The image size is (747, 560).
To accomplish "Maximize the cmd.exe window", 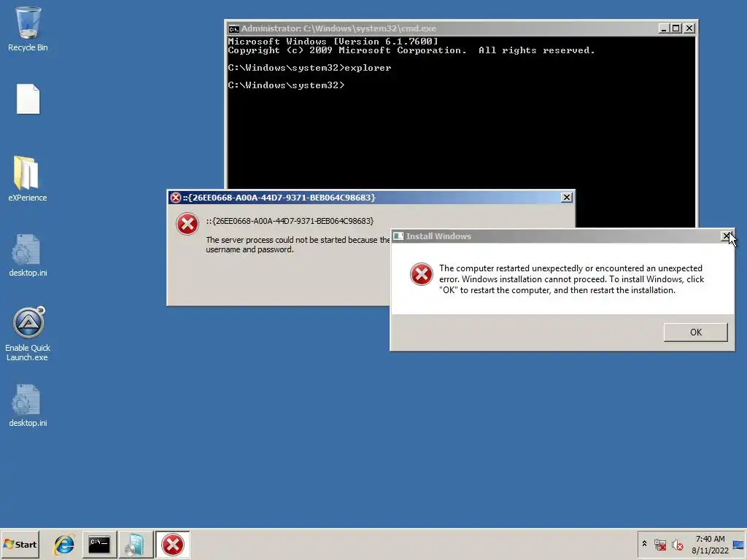I will pyautogui.click(x=676, y=28).
